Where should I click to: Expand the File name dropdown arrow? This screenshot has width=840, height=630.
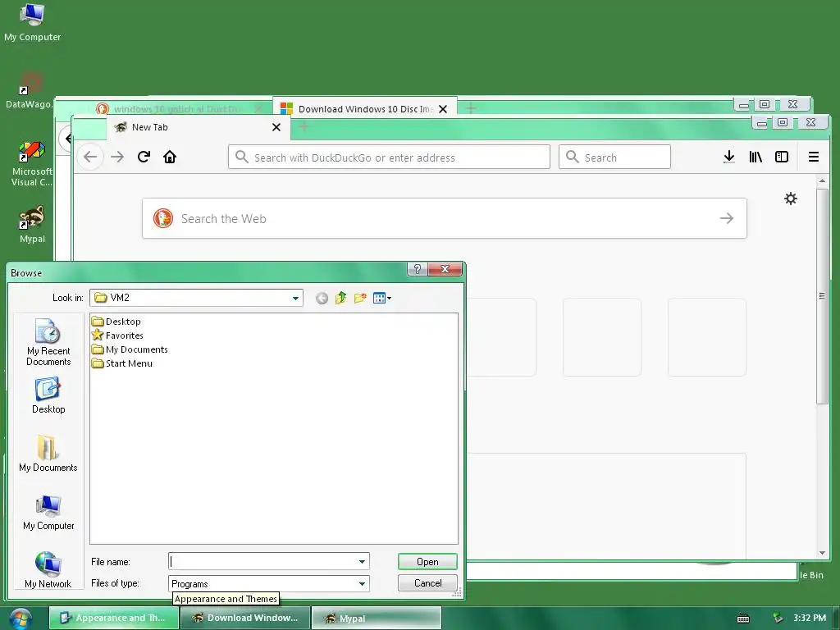point(362,561)
